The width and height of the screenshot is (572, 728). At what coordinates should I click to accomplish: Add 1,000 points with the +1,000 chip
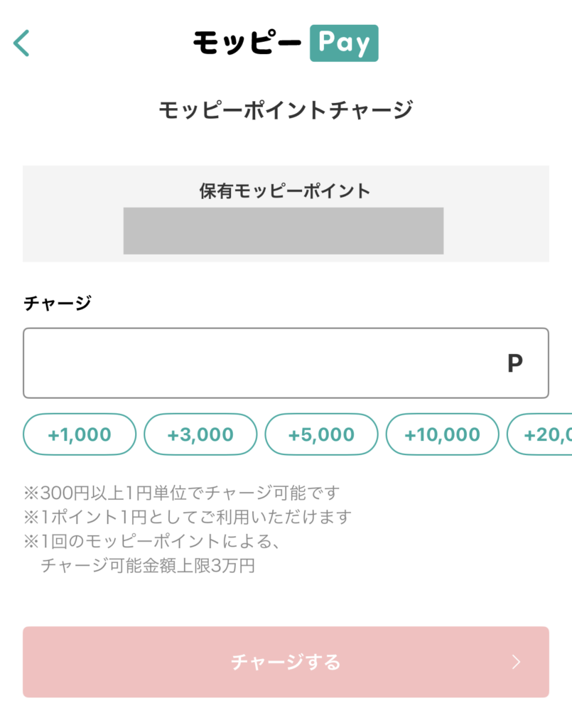pyautogui.click(x=80, y=434)
